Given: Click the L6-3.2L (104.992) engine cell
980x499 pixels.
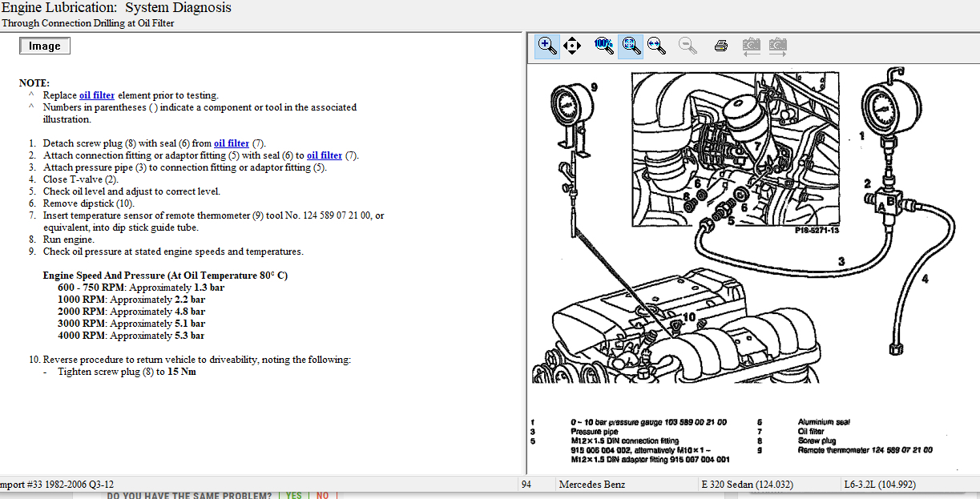Looking at the screenshot, I should pos(879,485).
